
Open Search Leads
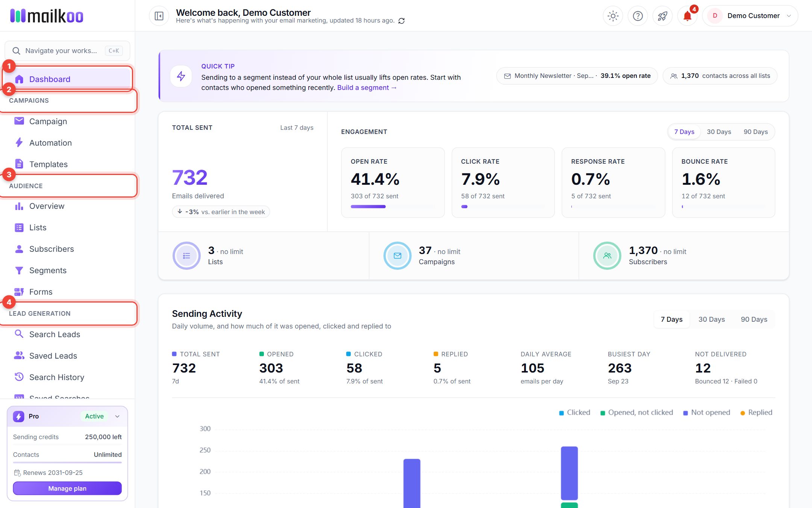tap(67, 334)
